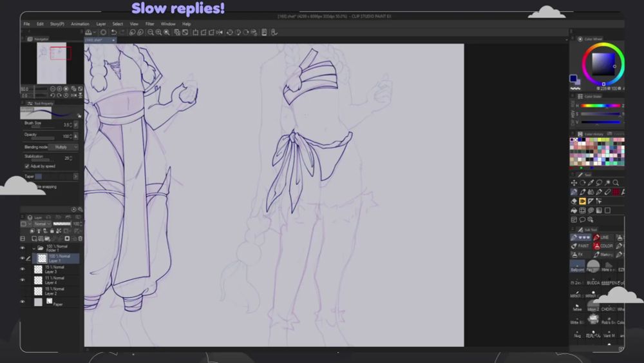Click the Navigator canvas thumbnail
Image resolution: width=644 pixels, height=363 pixels.
tap(52, 63)
